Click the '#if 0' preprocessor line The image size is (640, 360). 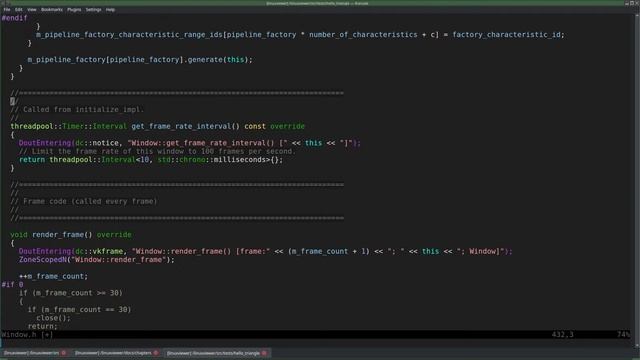pyautogui.click(x=12, y=284)
